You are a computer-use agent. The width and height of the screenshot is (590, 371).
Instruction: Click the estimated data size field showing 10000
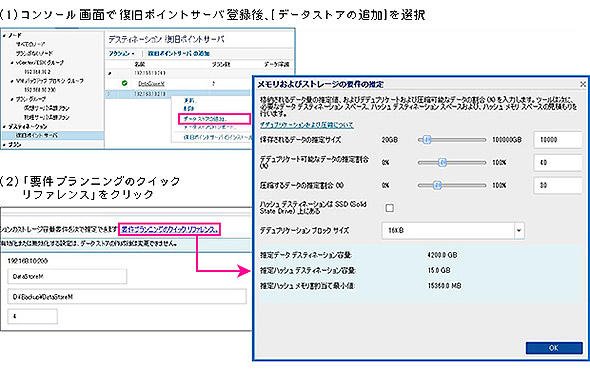[x=558, y=140]
